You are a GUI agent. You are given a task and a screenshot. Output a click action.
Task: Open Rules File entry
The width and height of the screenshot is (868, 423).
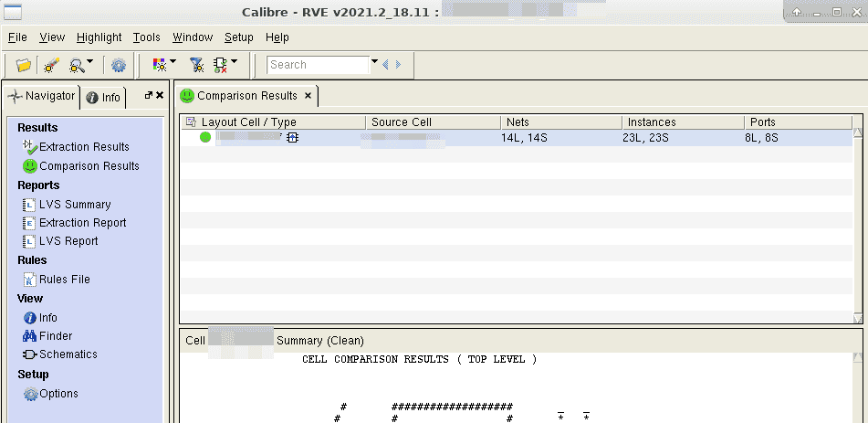(x=64, y=280)
